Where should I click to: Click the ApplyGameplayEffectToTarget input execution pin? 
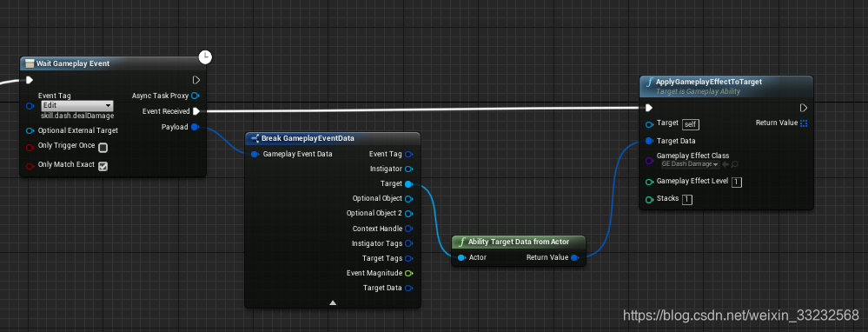coord(649,108)
